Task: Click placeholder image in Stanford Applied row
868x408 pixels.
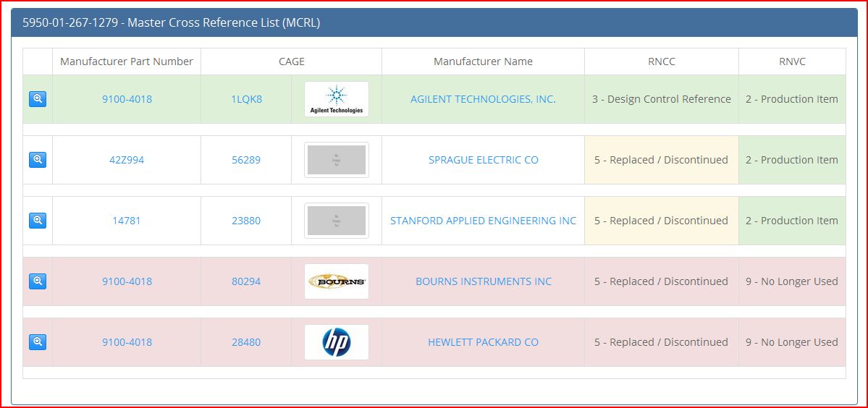Action: point(337,221)
